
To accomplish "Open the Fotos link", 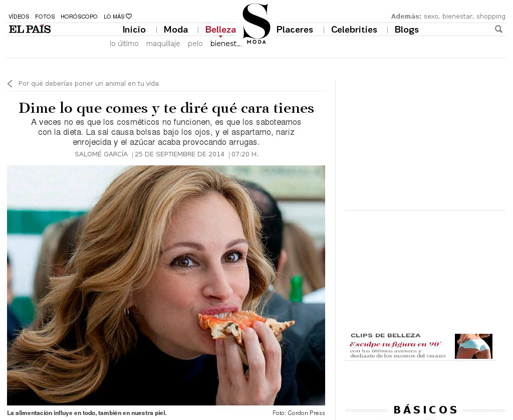I will click(45, 17).
